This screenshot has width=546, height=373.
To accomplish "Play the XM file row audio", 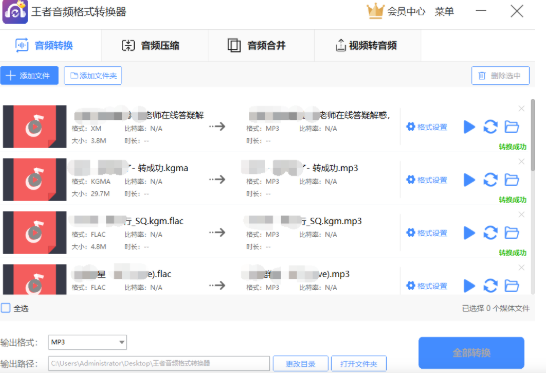I will click(469, 127).
